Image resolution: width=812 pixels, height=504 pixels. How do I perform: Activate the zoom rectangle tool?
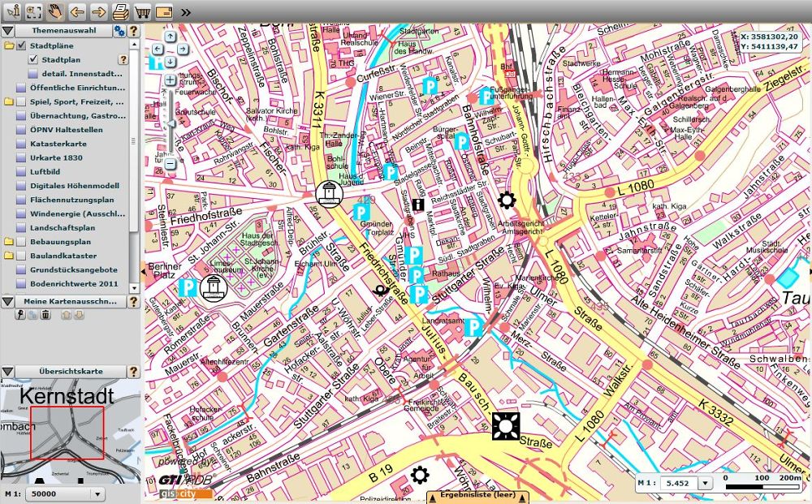click(x=34, y=11)
